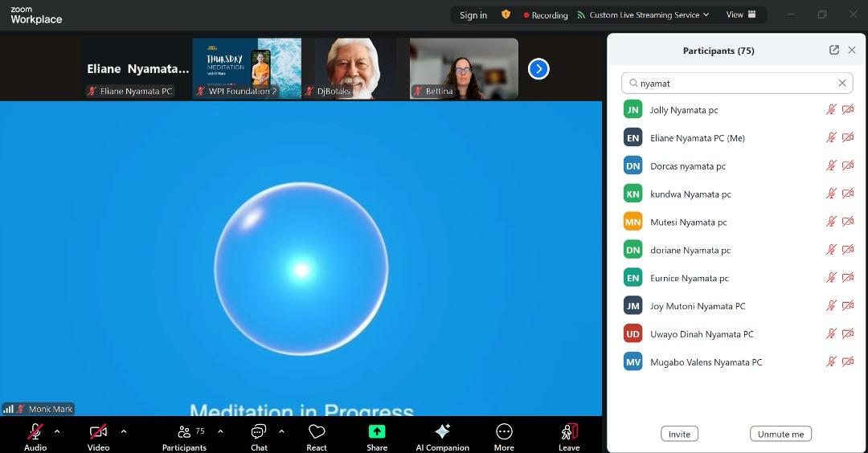Clear the participant search field
The width and height of the screenshot is (868, 453).
842,83
